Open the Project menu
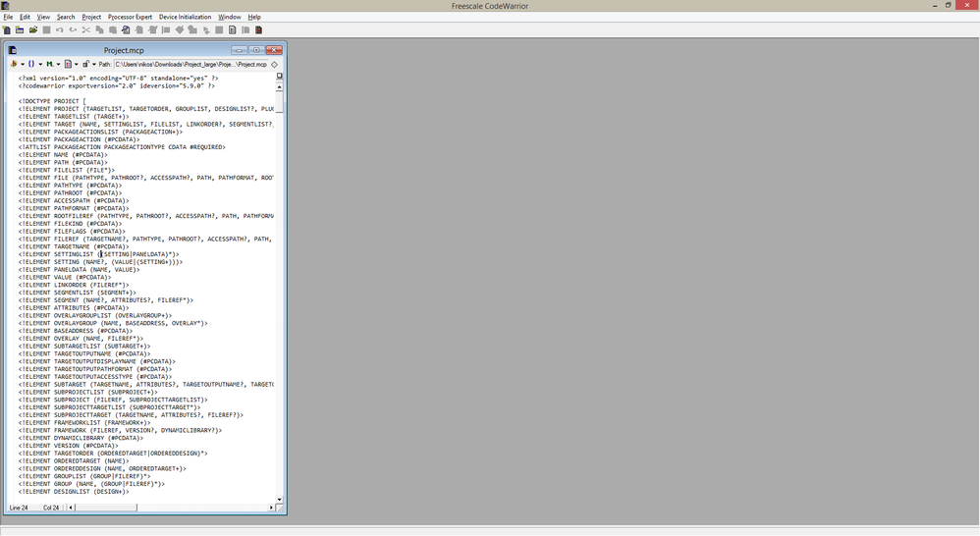980x536 pixels. coord(91,17)
